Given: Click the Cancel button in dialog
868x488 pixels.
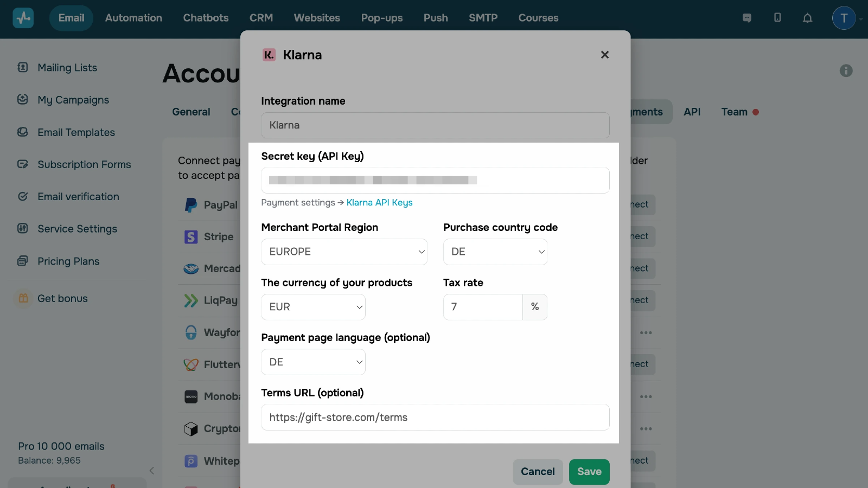Looking at the screenshot, I should pyautogui.click(x=537, y=472).
